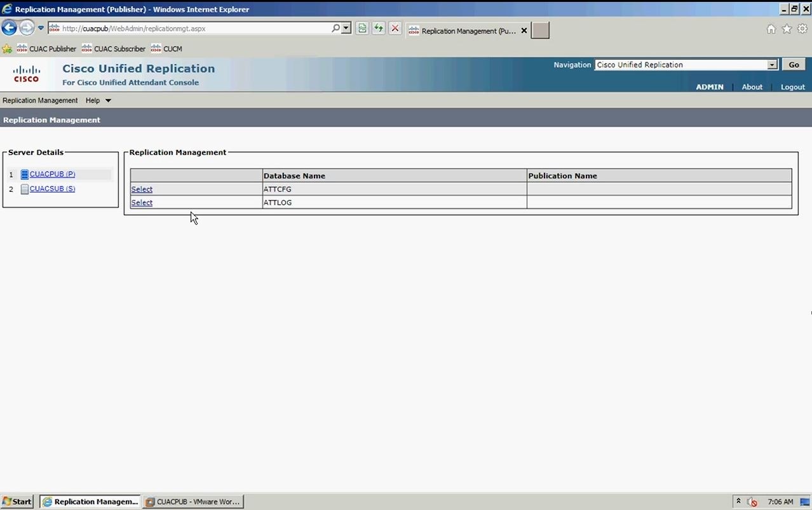The width and height of the screenshot is (812, 510).
Task: Click the CUACSUB server icon
Action: point(25,189)
